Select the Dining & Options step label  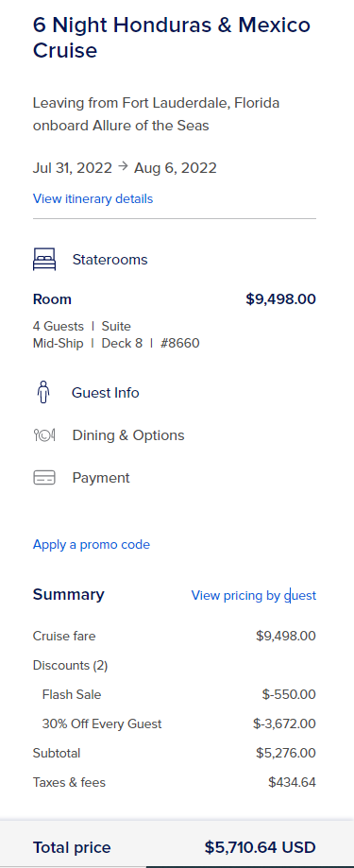click(128, 435)
